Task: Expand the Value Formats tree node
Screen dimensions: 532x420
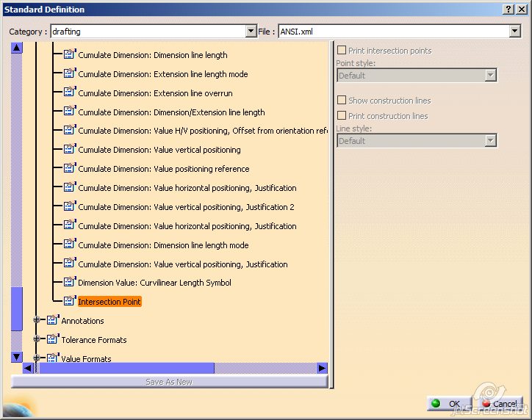Action: pyautogui.click(x=37, y=358)
